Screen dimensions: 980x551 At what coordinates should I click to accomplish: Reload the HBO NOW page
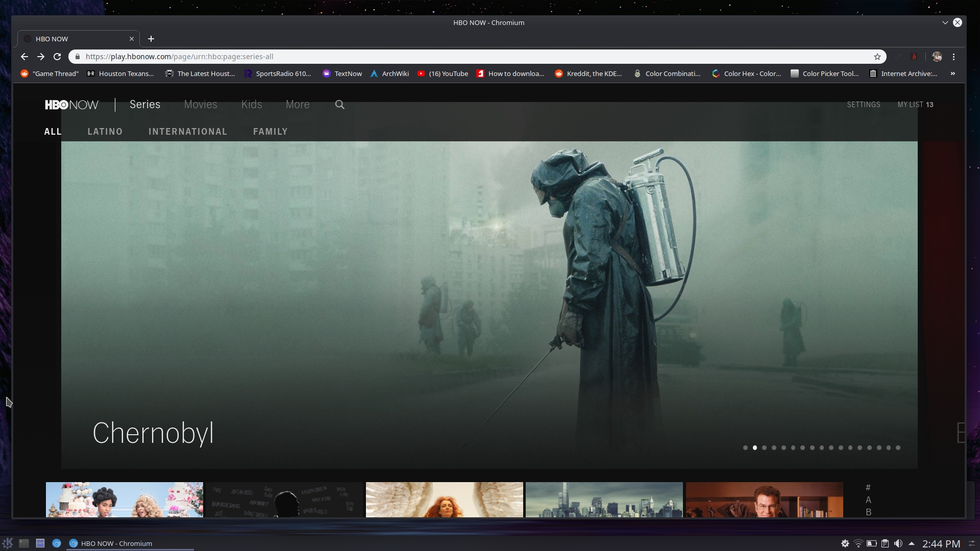pos(57,57)
